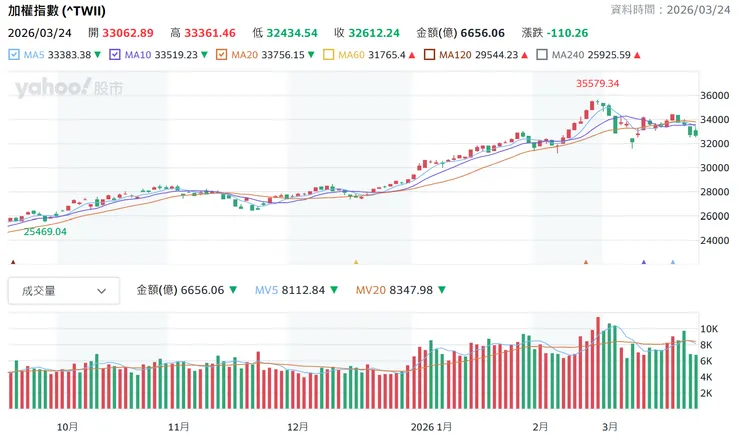Click the high price 33361.46

point(210,33)
